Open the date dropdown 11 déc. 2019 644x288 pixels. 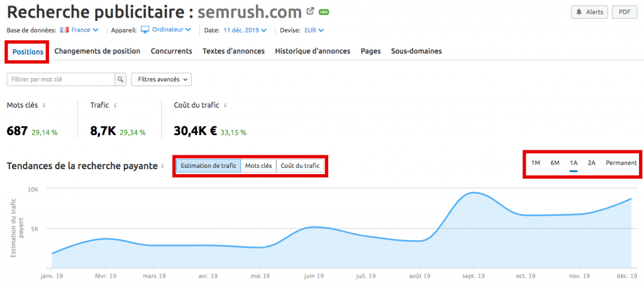tap(245, 30)
